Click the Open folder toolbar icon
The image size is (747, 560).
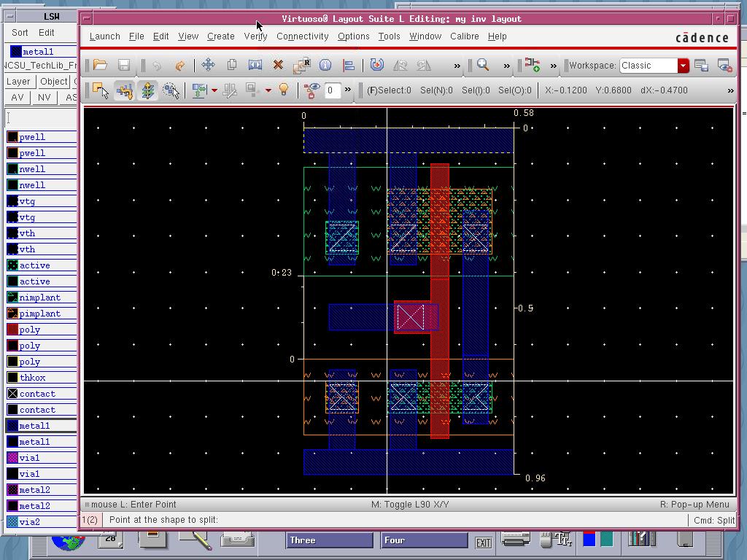coord(100,65)
